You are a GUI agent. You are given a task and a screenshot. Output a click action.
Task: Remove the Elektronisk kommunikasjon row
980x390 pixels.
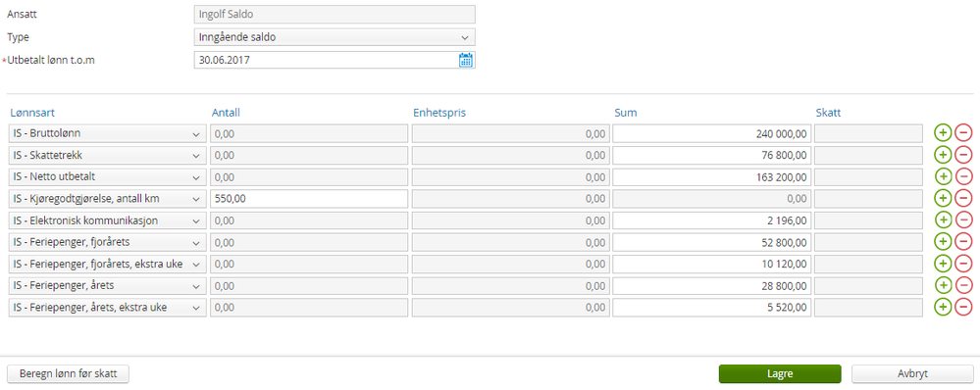[x=963, y=220]
